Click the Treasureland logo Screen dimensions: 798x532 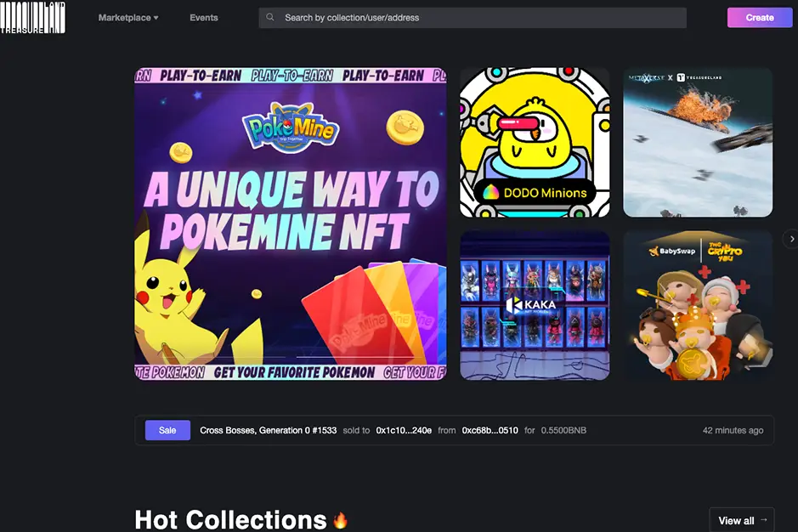[32, 17]
